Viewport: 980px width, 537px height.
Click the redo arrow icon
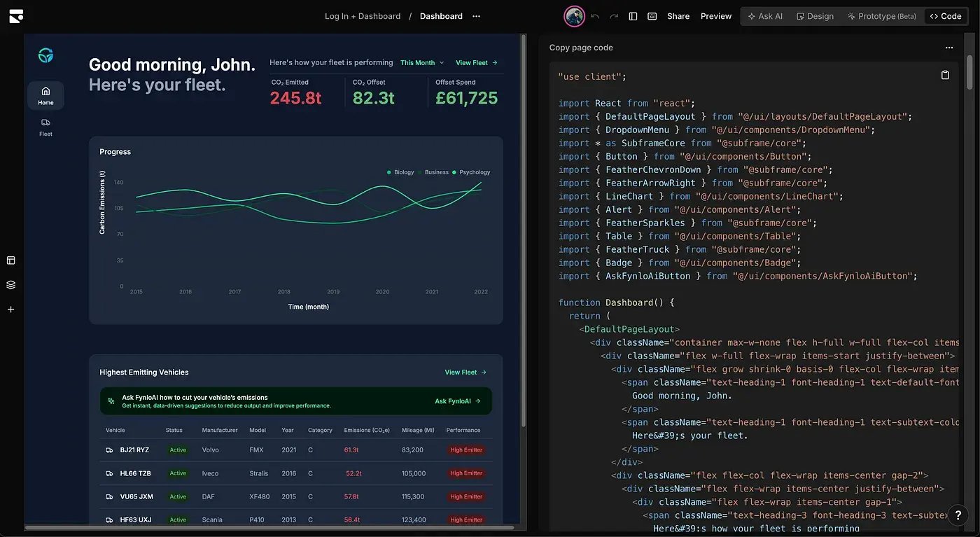pyautogui.click(x=614, y=16)
